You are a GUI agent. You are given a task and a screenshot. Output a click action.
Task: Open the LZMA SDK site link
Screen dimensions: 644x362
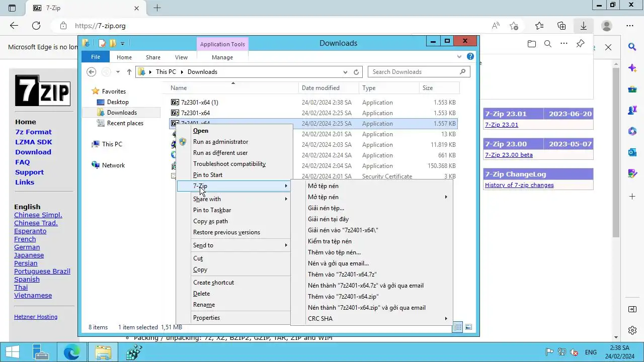pos(34,142)
